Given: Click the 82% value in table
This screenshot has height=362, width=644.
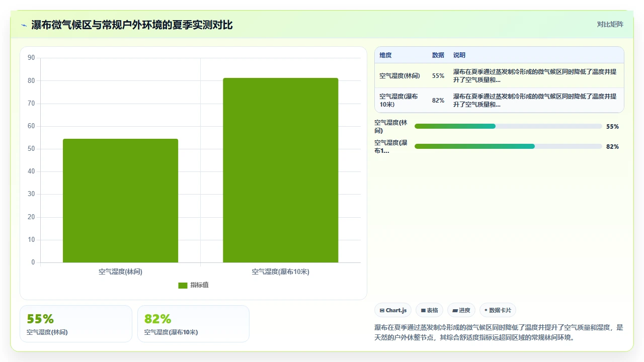Looking at the screenshot, I should (x=438, y=101).
